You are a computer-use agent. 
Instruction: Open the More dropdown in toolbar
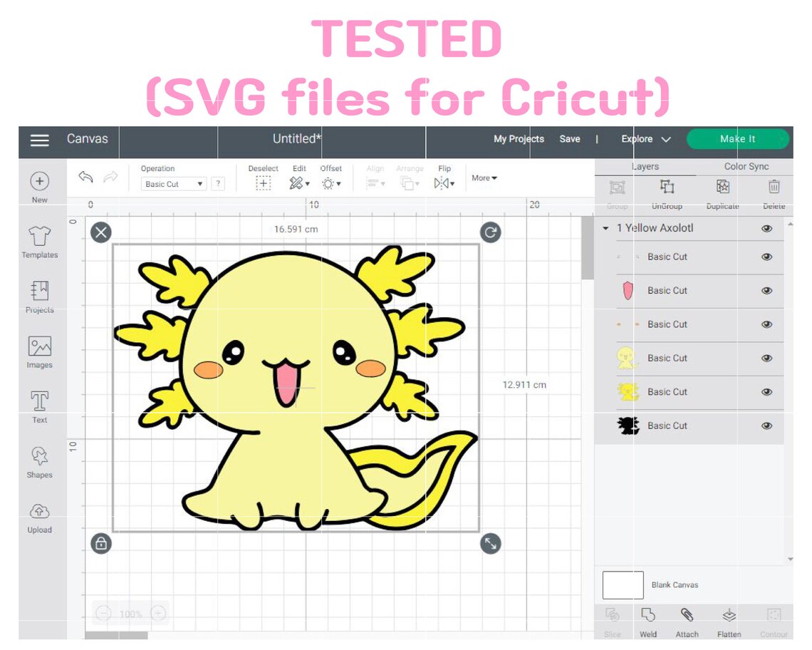click(484, 177)
